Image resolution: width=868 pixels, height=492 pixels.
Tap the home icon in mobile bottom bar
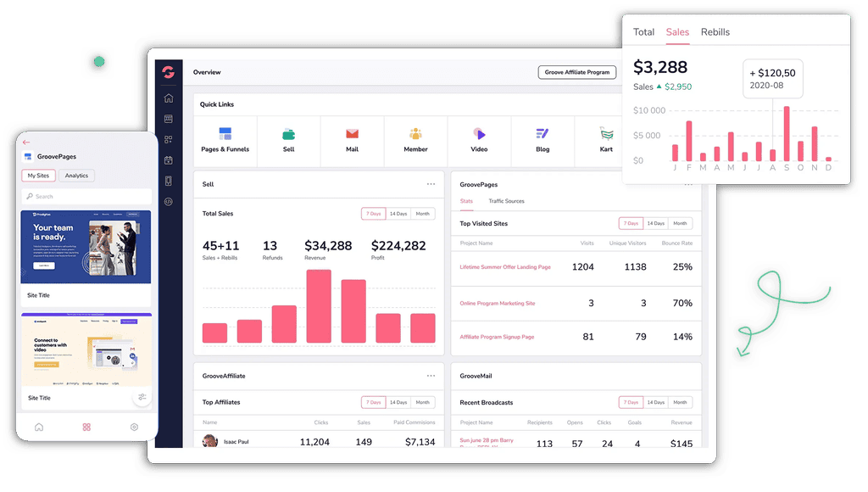pos(39,428)
